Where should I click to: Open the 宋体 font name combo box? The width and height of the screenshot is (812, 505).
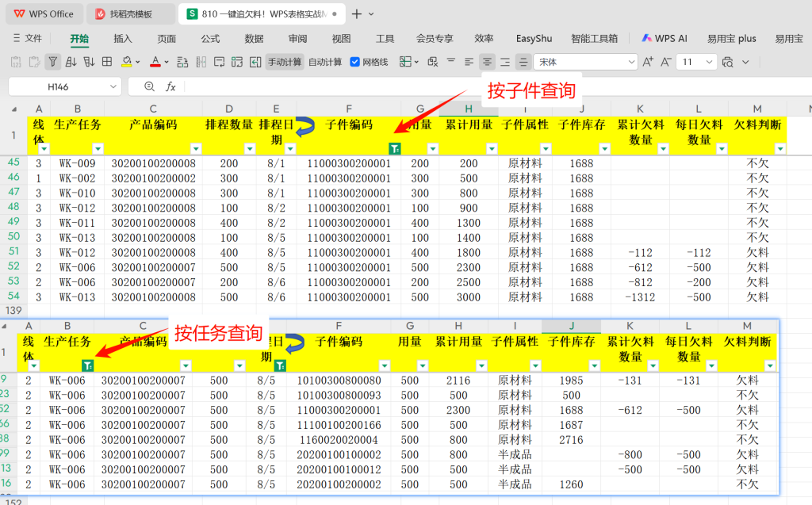(585, 62)
